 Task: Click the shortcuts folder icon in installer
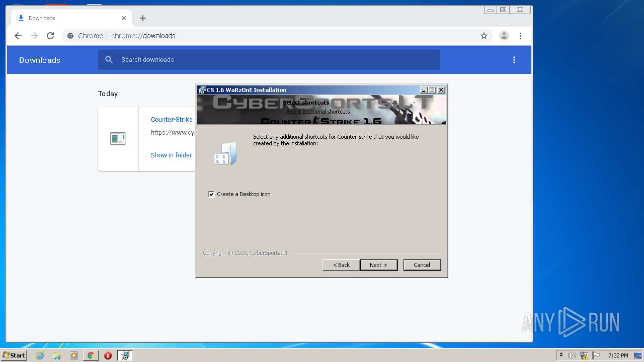225,154
